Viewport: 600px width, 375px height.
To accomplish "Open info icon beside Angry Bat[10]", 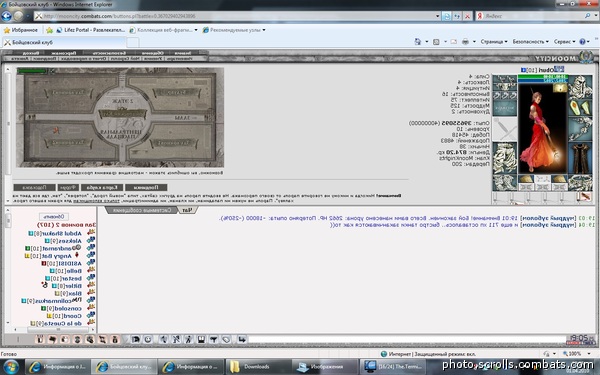I will coord(27,256).
